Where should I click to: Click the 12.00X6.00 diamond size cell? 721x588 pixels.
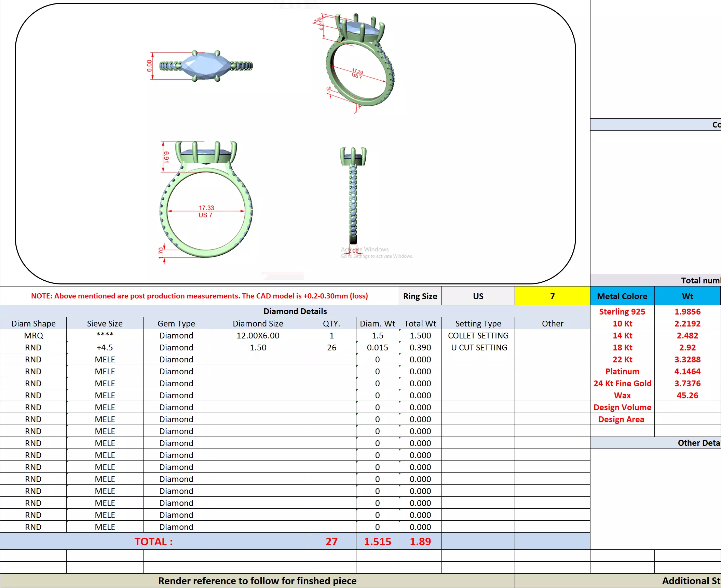(258, 335)
